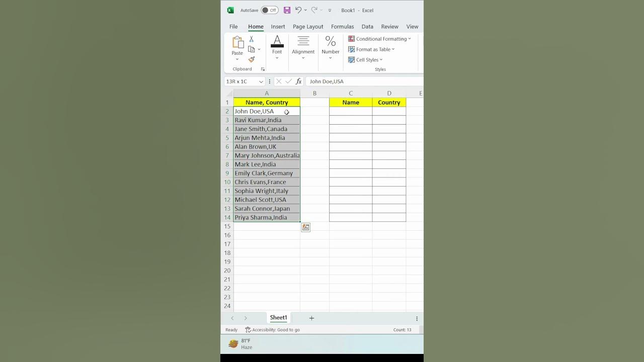This screenshot has width=644, height=362.
Task: Click Accessibility: Good to go status
Action: point(272,330)
